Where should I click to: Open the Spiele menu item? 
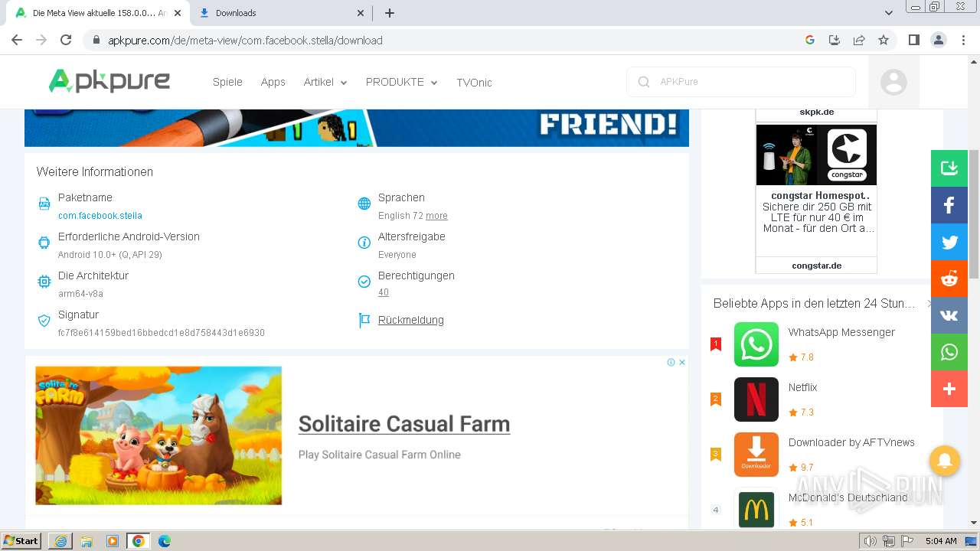tap(227, 82)
